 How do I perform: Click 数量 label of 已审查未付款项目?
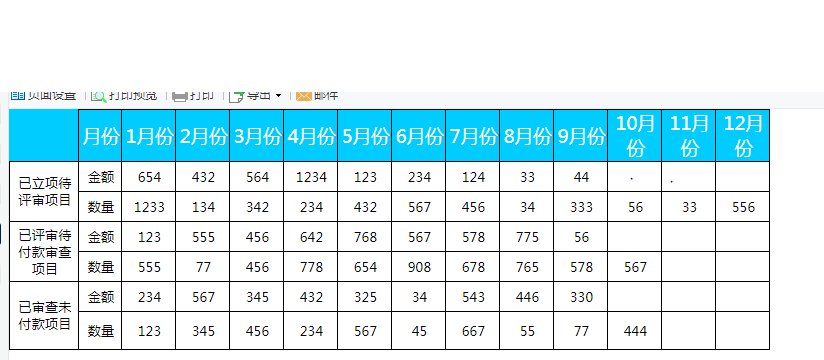(x=100, y=331)
